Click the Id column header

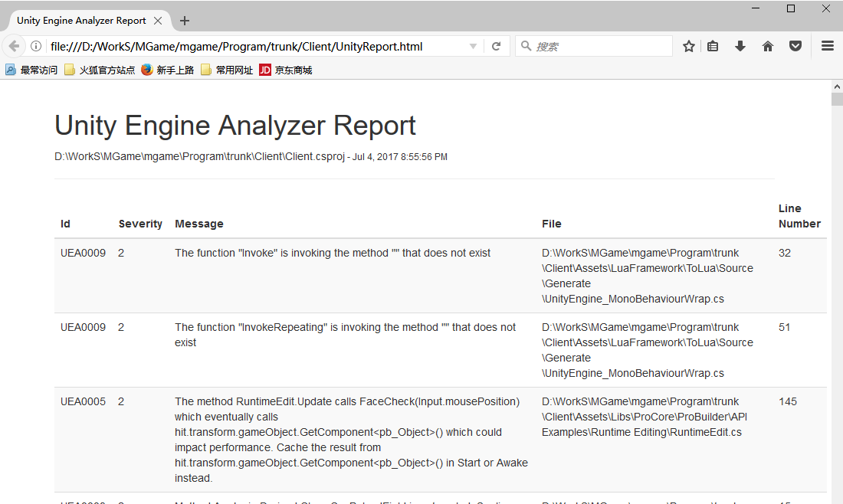pyautogui.click(x=65, y=224)
